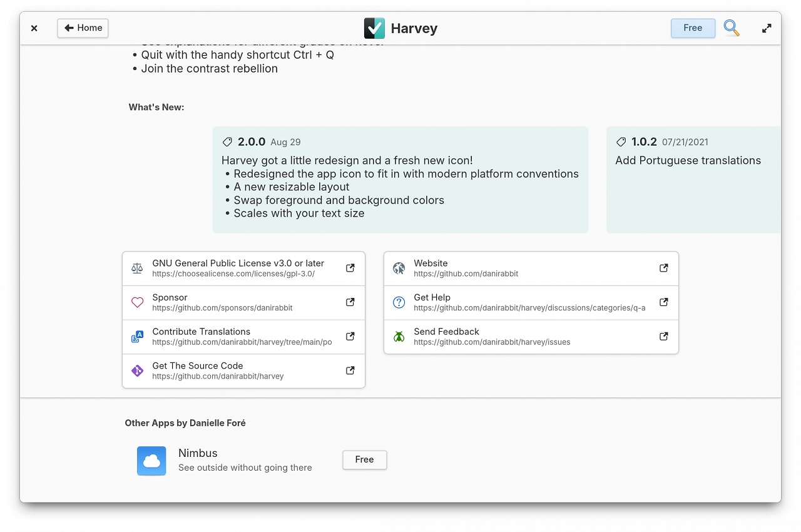Click 'Quit with the handy shortcut' bullet
801x532 pixels.
(238, 54)
